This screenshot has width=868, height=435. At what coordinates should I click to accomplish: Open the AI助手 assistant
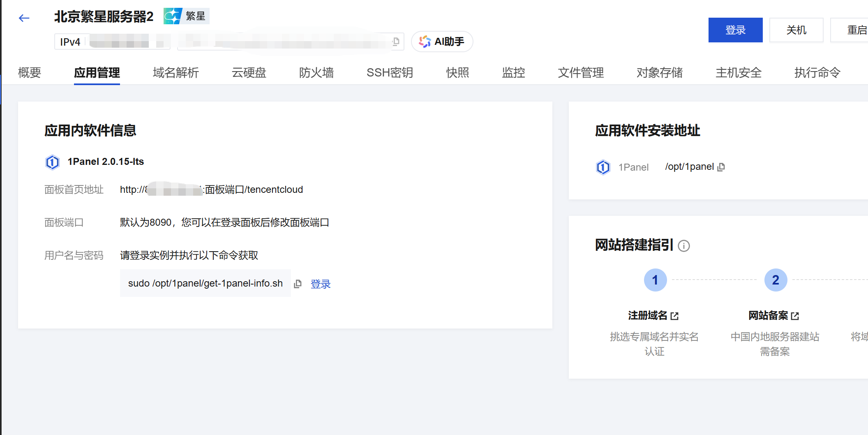pos(442,42)
